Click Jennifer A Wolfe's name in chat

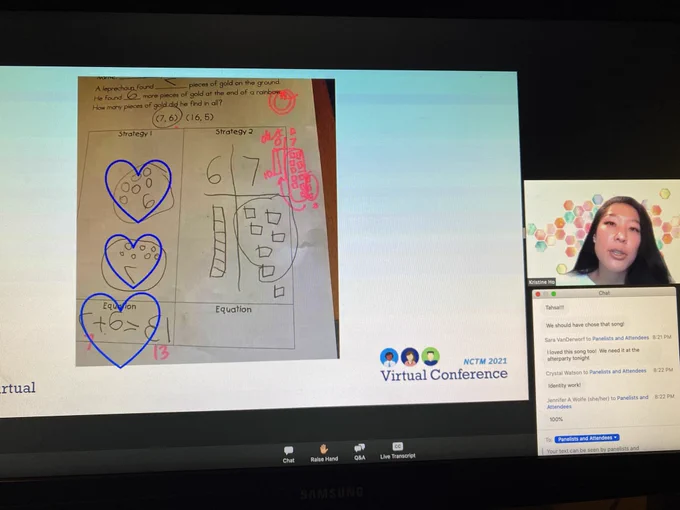566,399
